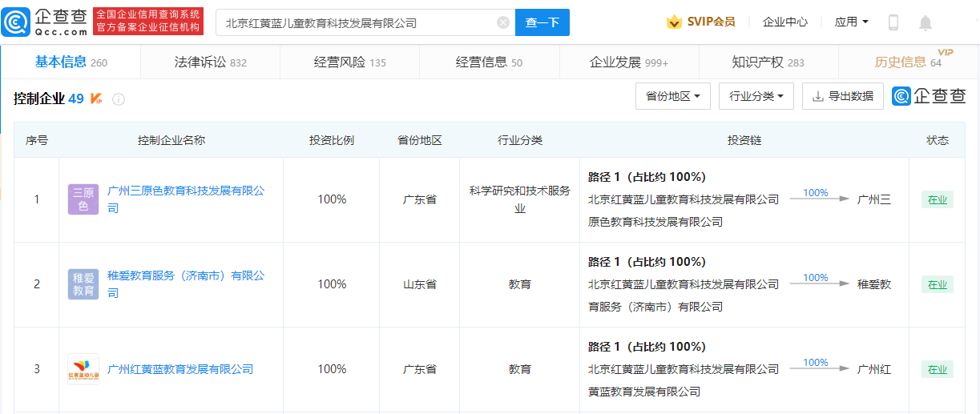This screenshot has height=414, width=980.
Task: Click the 查一下 search button
Action: (x=542, y=22)
